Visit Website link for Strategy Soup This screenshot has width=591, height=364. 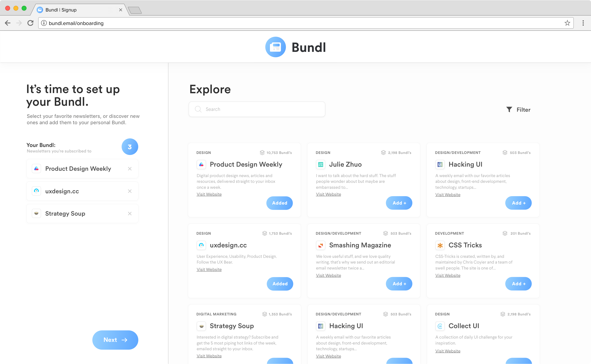(x=209, y=356)
